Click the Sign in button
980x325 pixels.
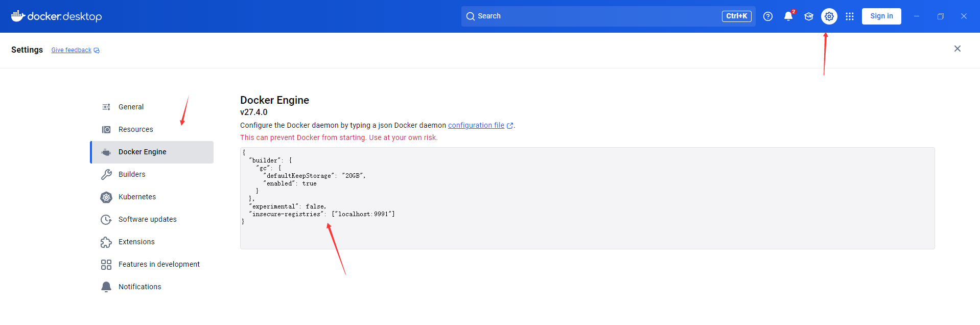pyautogui.click(x=881, y=16)
